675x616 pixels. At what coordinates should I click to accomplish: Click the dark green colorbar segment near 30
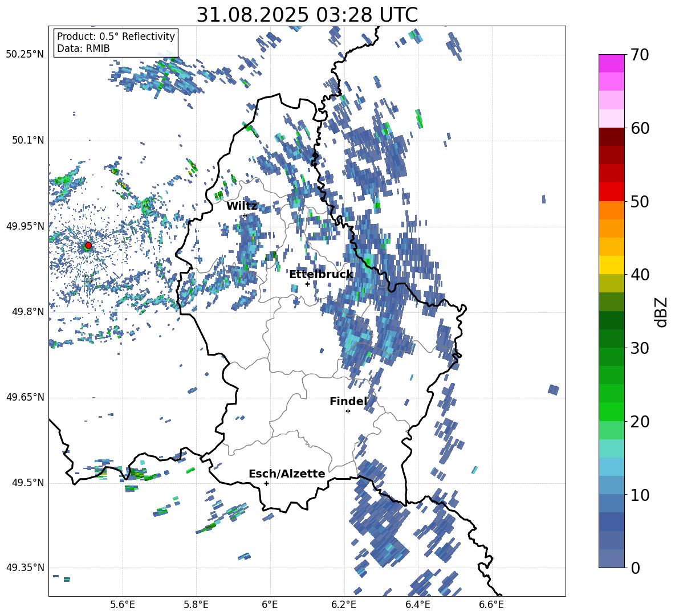611,338
